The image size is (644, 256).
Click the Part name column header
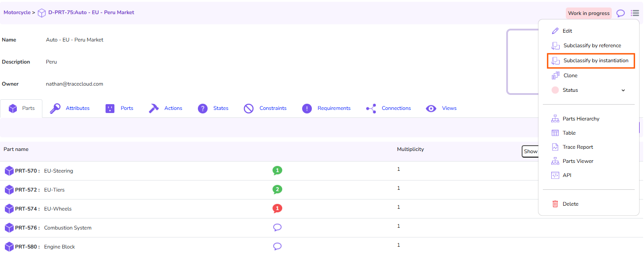pos(16,149)
